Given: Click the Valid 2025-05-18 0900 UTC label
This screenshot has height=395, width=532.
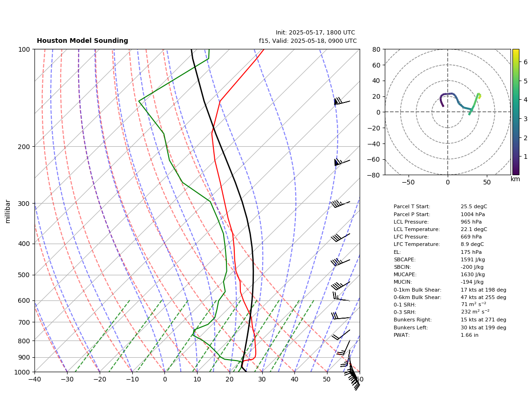Looking at the screenshot, I should (x=308, y=41).
